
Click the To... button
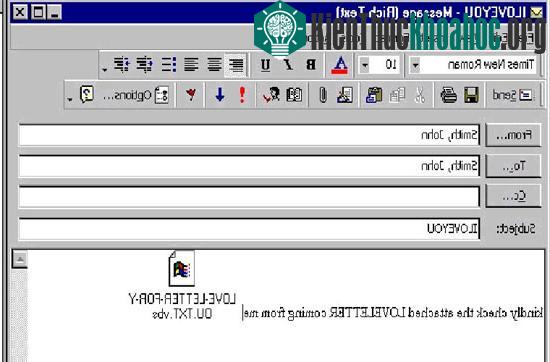coord(513,165)
